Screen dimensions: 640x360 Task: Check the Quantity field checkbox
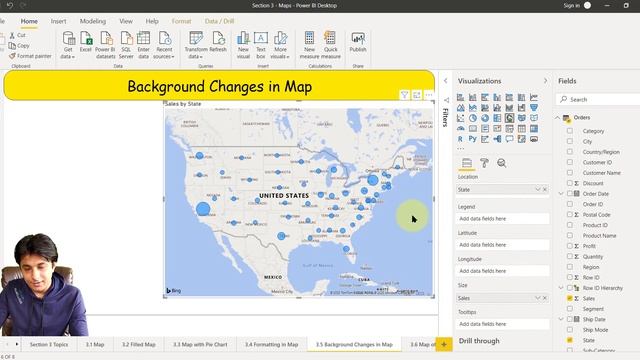click(570, 256)
